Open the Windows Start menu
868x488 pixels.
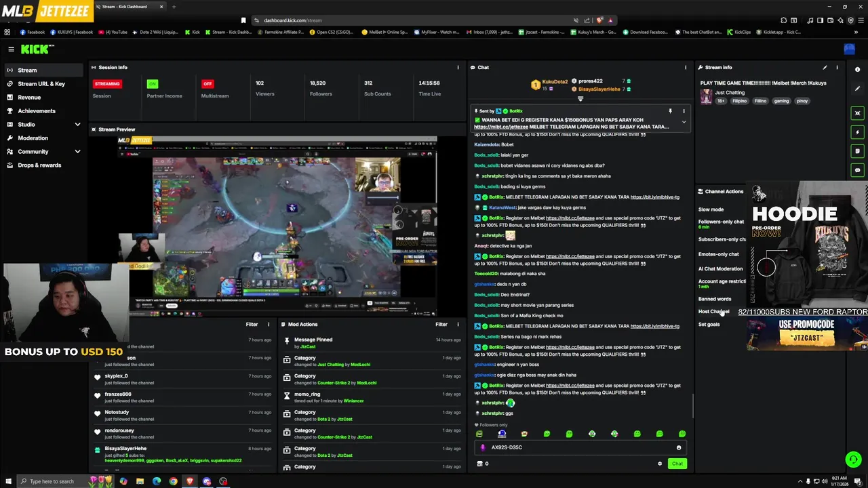pyautogui.click(x=8, y=481)
